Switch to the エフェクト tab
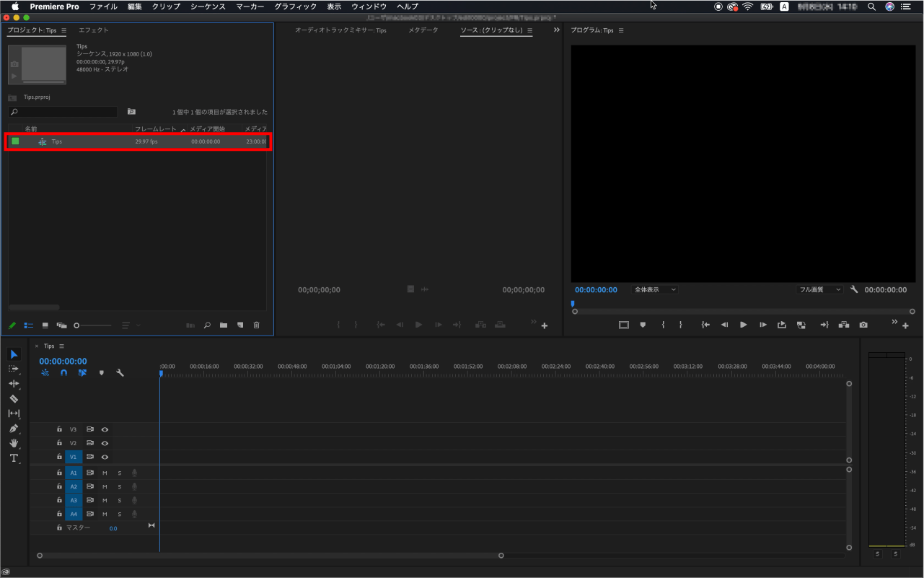Screen dimensions: 924x578 (94, 30)
